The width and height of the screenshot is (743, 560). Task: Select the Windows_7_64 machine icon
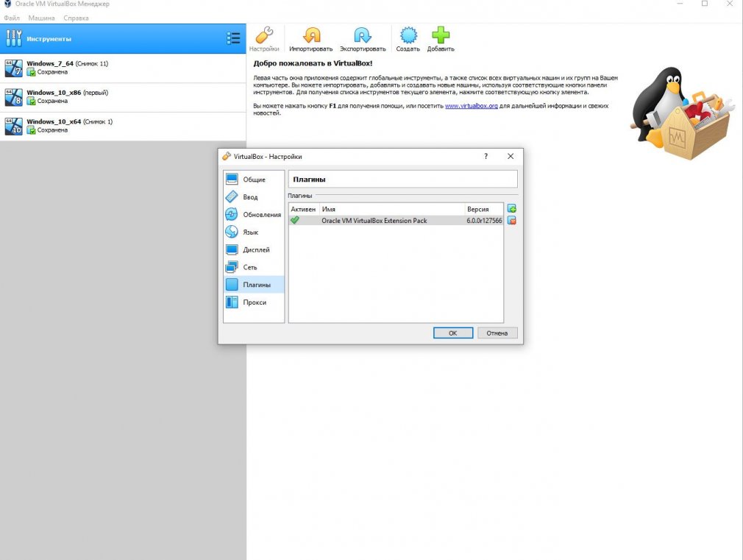(x=14, y=68)
